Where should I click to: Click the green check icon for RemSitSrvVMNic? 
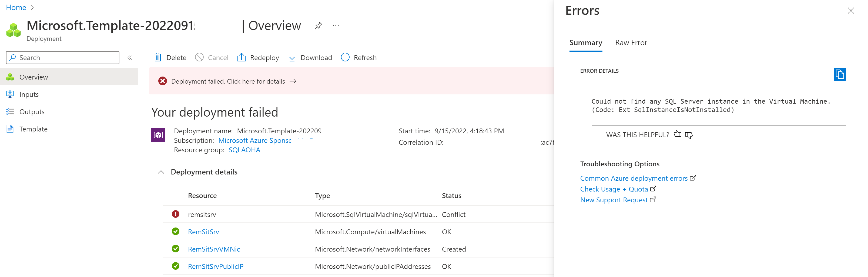tap(176, 249)
